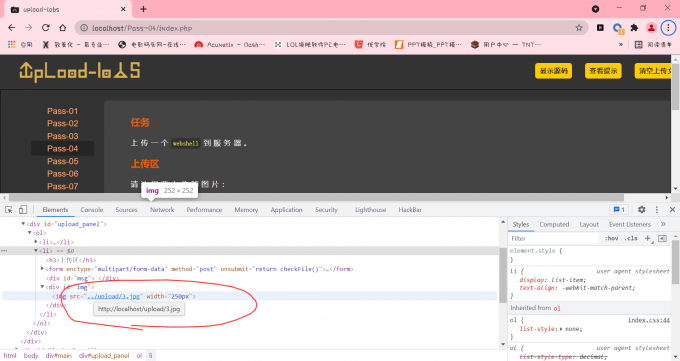Close the DevTools panel
This screenshot has height=361, width=680.
tap(672, 210)
